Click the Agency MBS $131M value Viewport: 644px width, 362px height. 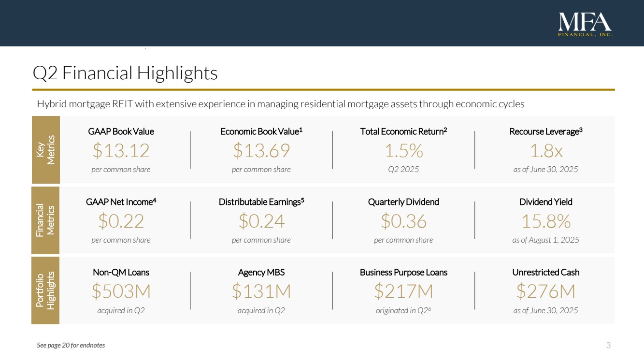[261, 291]
